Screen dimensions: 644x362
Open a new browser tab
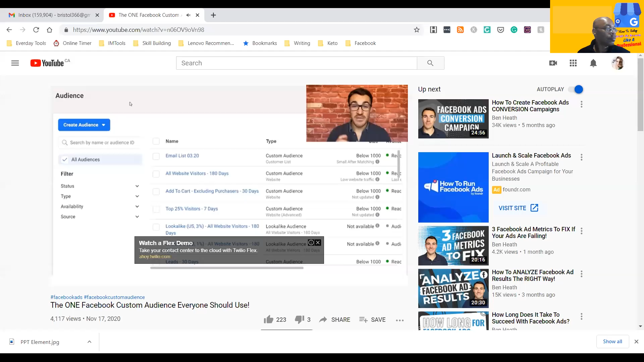[213, 15]
